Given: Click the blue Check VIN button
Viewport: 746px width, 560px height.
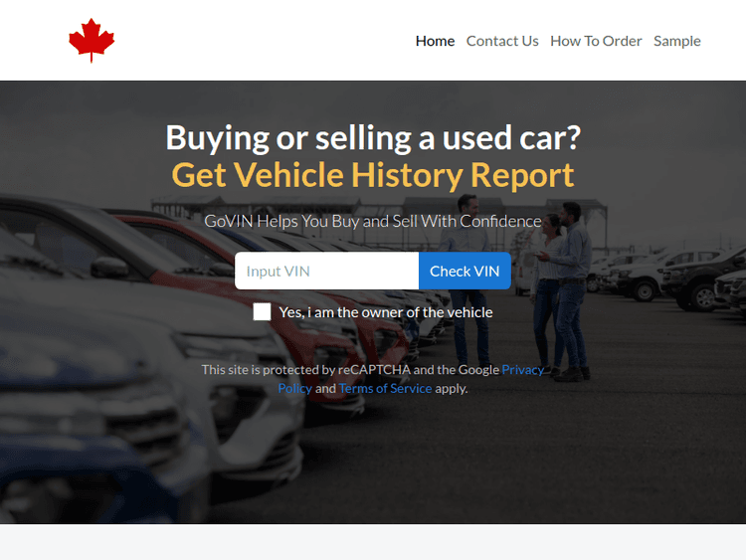Looking at the screenshot, I should [465, 271].
